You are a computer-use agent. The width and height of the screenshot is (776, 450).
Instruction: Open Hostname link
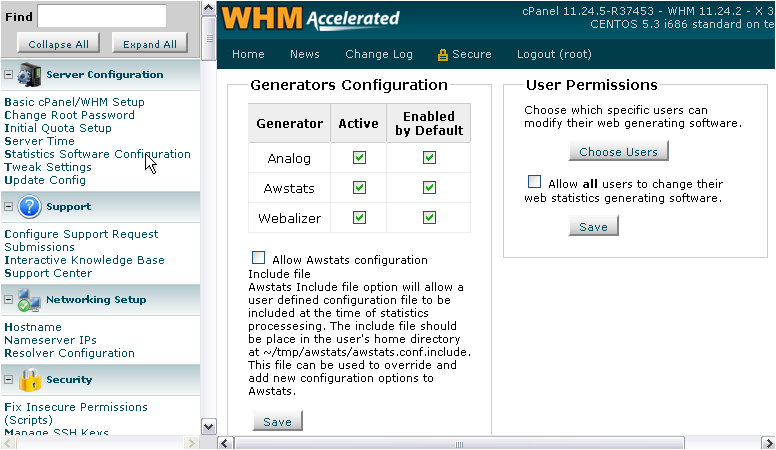point(33,327)
